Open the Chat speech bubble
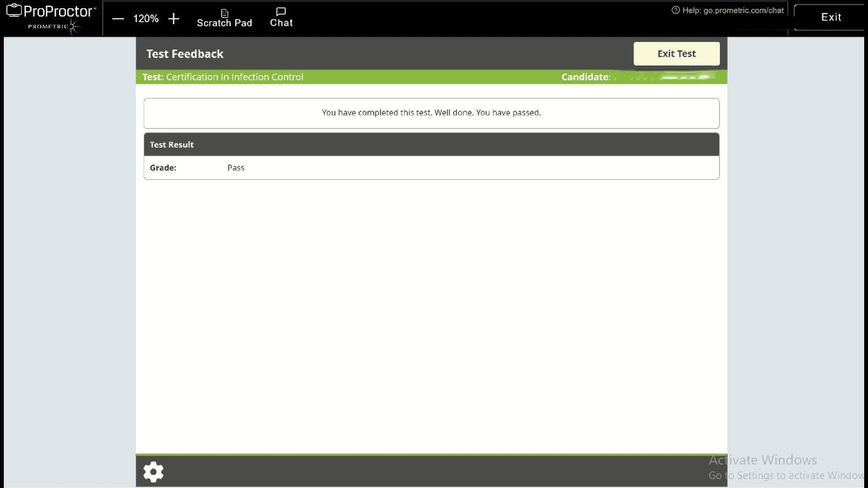Image resolution: width=868 pixels, height=488 pixels. pyautogui.click(x=281, y=18)
